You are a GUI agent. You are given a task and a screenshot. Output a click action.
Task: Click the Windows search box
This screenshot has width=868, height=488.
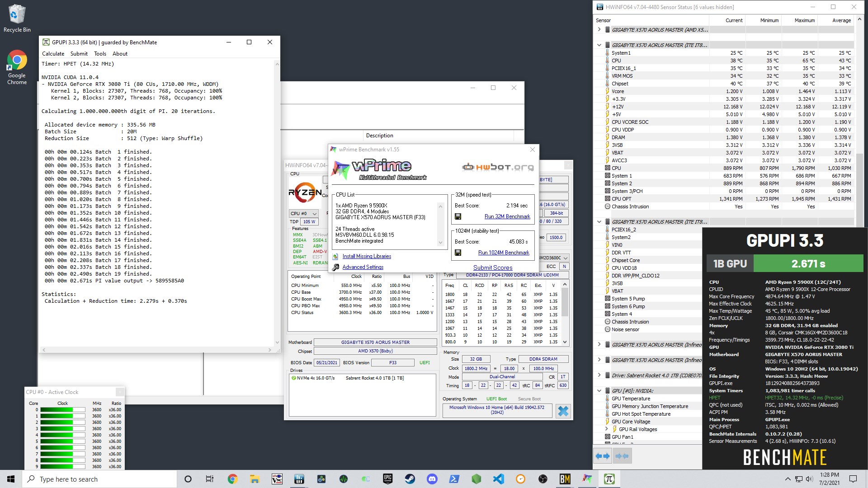click(99, 479)
